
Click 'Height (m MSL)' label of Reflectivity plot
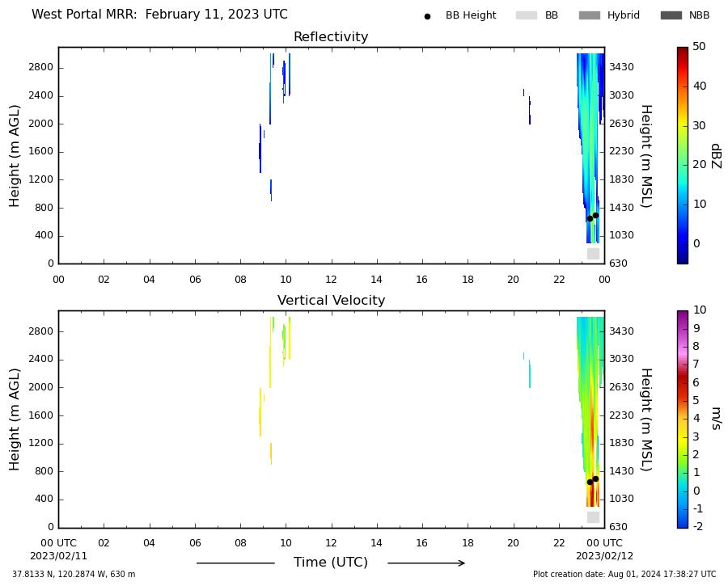point(647,156)
